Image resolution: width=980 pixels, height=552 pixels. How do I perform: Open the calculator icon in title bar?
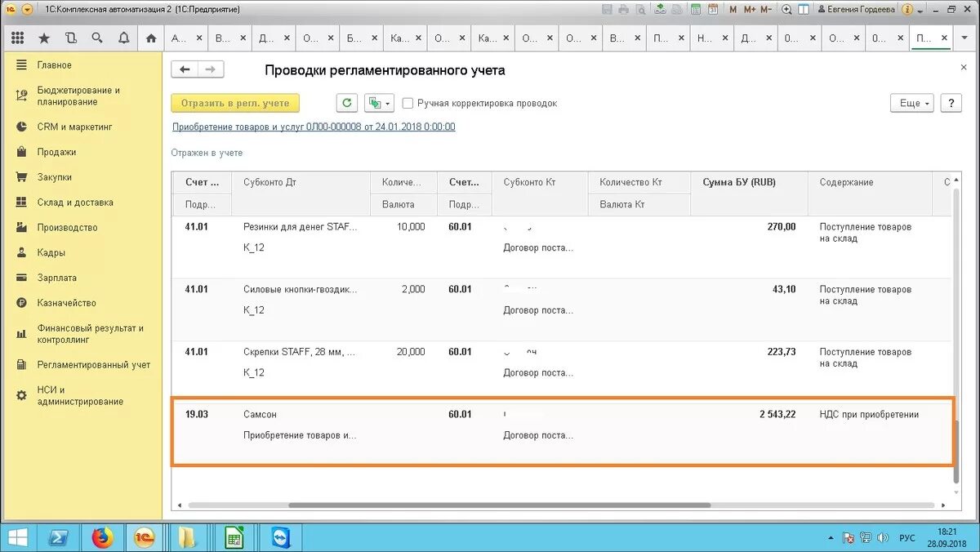695,9
